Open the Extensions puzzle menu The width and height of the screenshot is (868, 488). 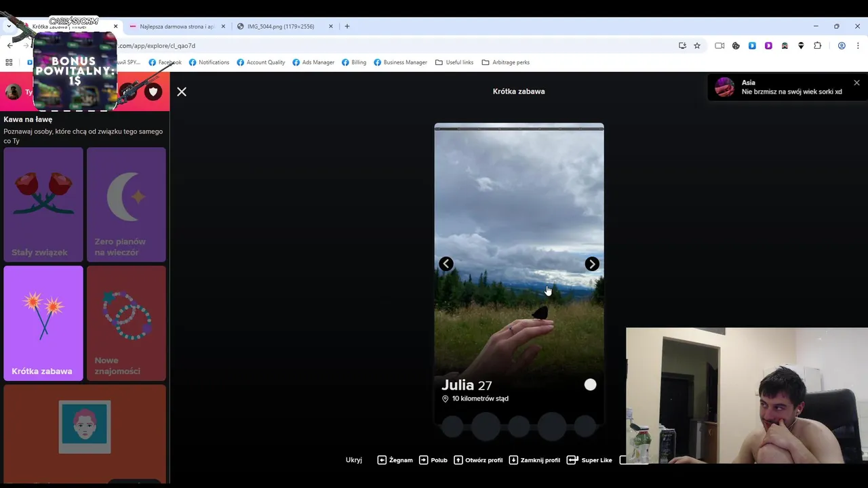click(817, 45)
